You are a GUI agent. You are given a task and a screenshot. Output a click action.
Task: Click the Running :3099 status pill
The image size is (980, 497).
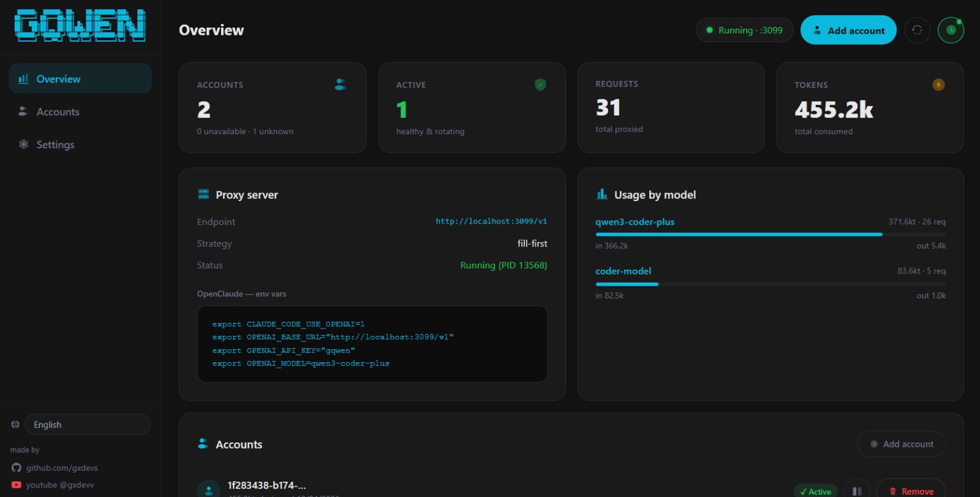(x=744, y=30)
